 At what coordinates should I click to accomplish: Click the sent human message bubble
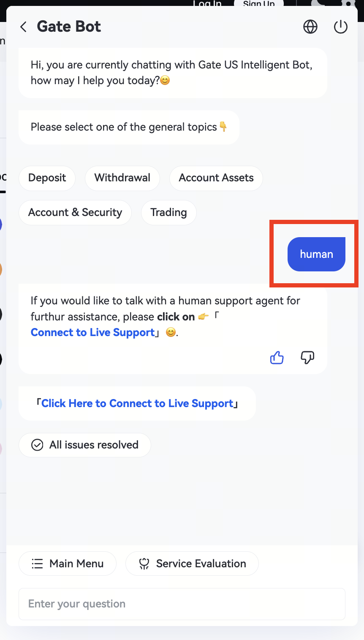316,254
